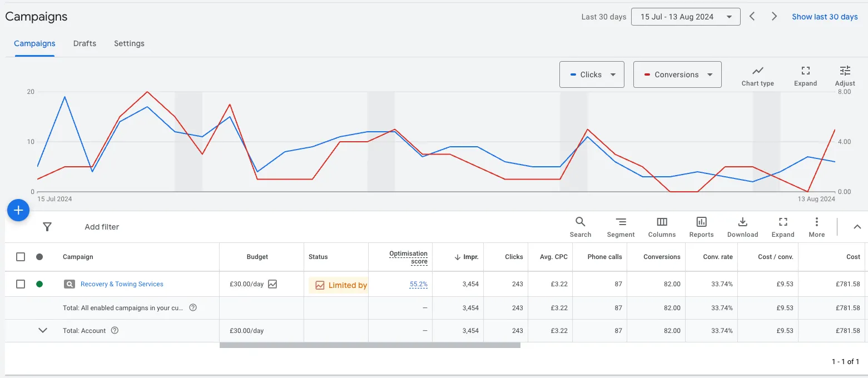This screenshot has height=378, width=868.
Task: Open Recovery & Towing Services campaign link
Action: (x=122, y=284)
